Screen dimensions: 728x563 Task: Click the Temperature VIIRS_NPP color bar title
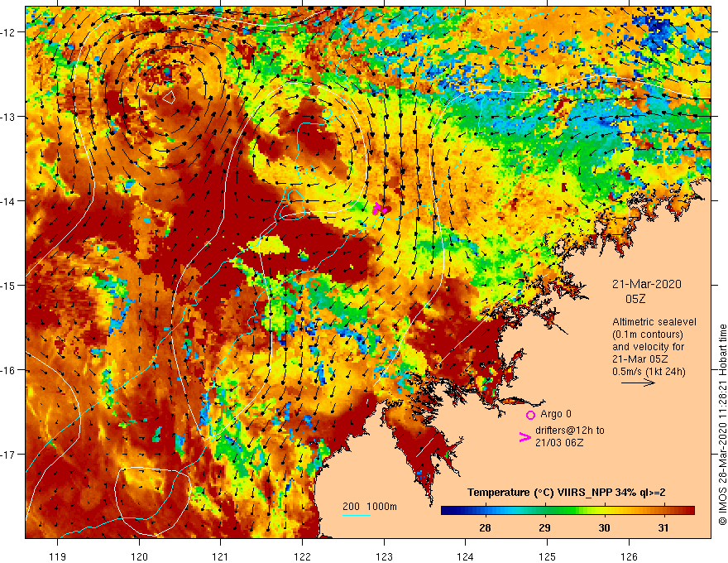566,493
